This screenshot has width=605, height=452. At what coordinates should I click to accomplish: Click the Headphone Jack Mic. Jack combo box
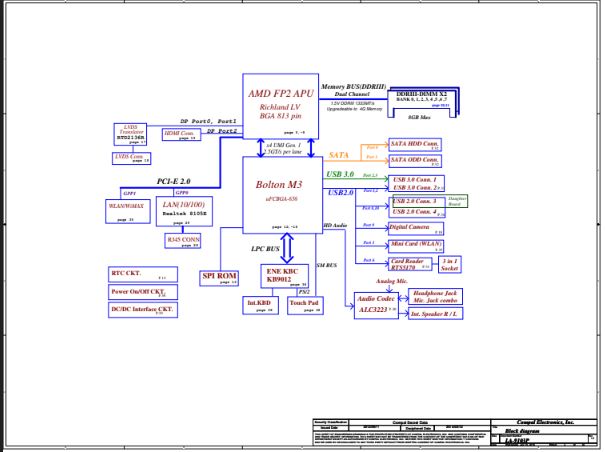(435, 296)
